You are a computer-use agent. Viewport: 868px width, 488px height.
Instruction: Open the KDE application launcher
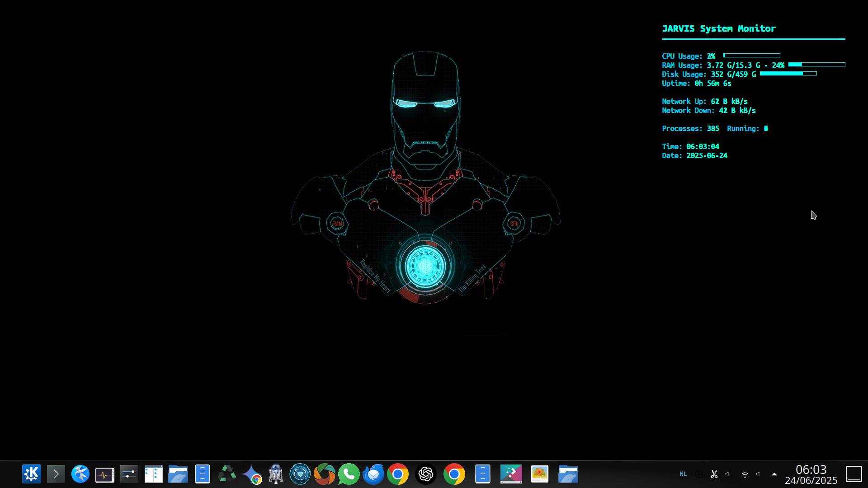coord(31,474)
